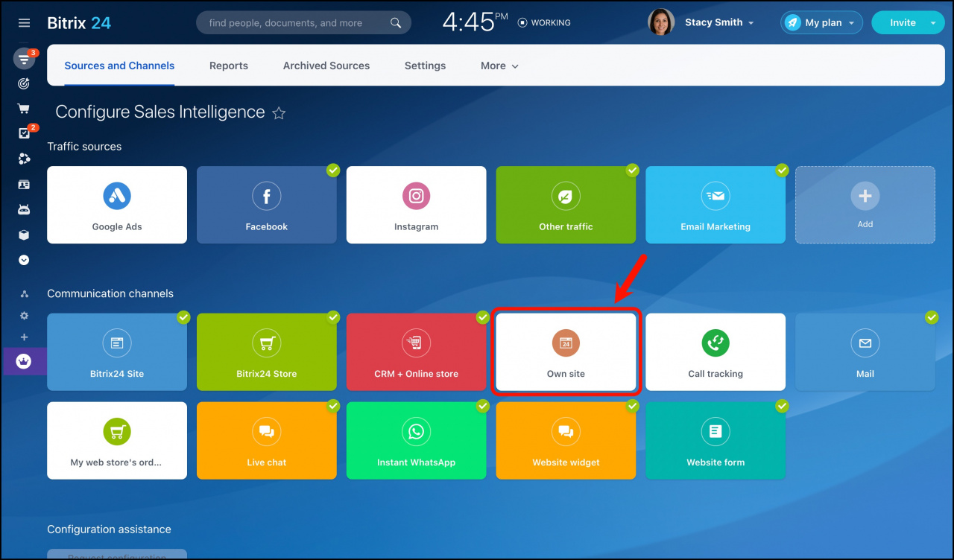The image size is (954, 560).
Task: Click the Facebook tile connected checkmark
Action: pos(333,170)
